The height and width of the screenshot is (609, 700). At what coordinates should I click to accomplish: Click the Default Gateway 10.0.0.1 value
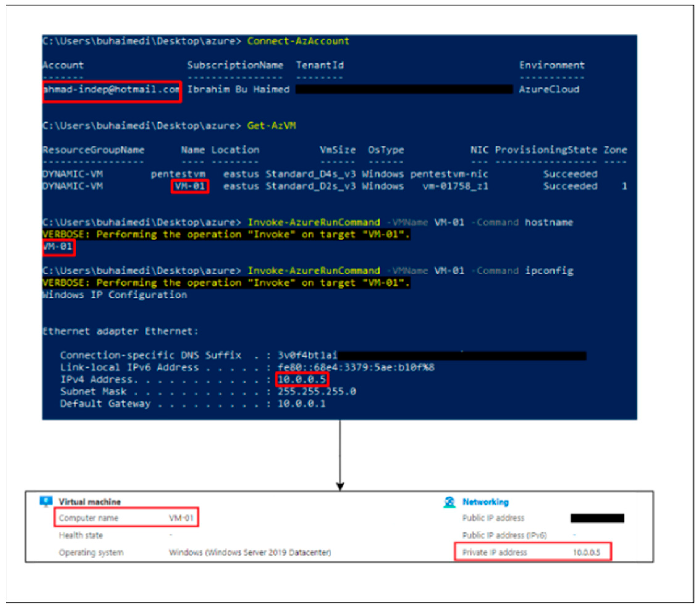tap(302, 404)
